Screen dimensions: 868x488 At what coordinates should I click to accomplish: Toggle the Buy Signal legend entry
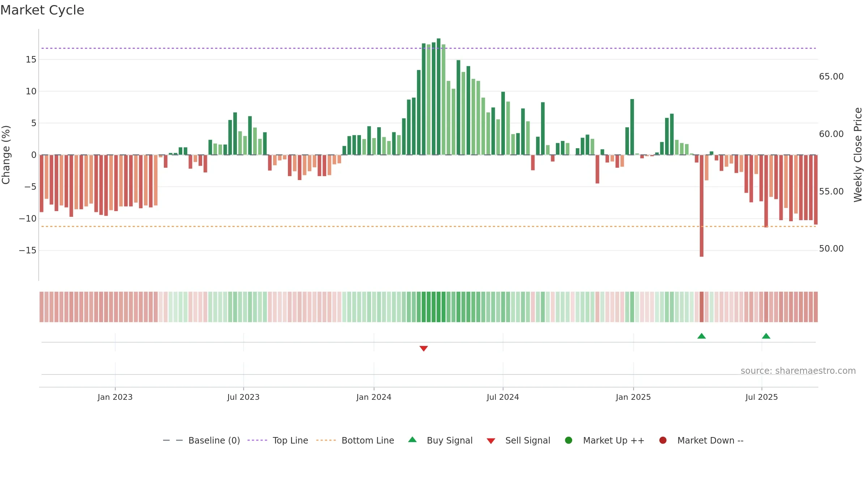tap(440, 440)
